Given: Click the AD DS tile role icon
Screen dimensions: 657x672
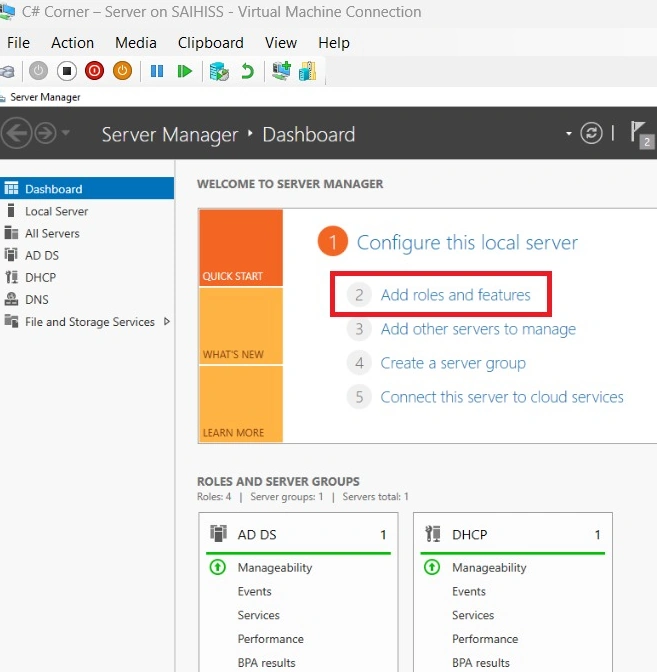Looking at the screenshot, I should click(x=218, y=534).
